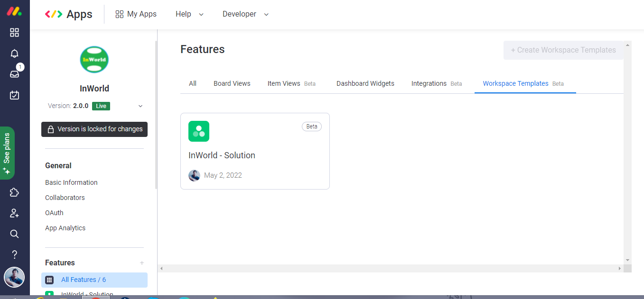Open the Collaborators page
The width and height of the screenshot is (644, 299).
[65, 198]
